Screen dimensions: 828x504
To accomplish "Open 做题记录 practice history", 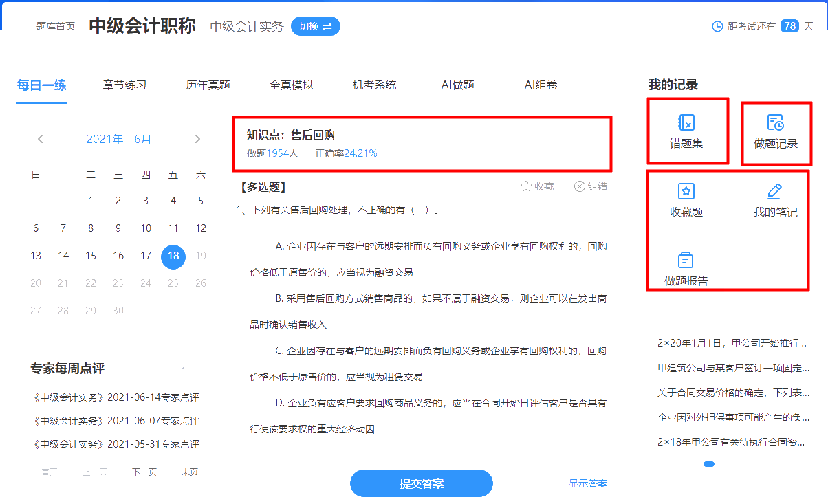I will (776, 131).
